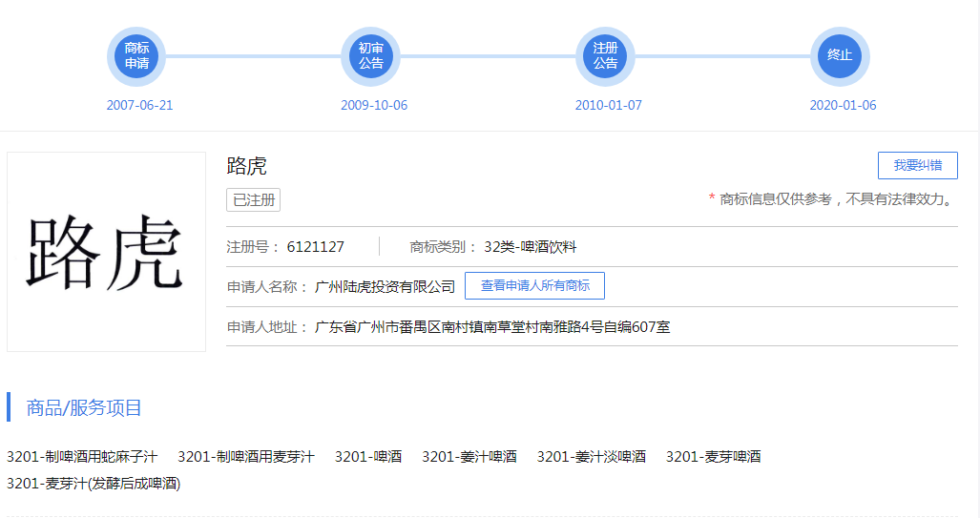Click the 路虎 trademark name heading
This screenshot has width=980, height=518.
(246, 166)
